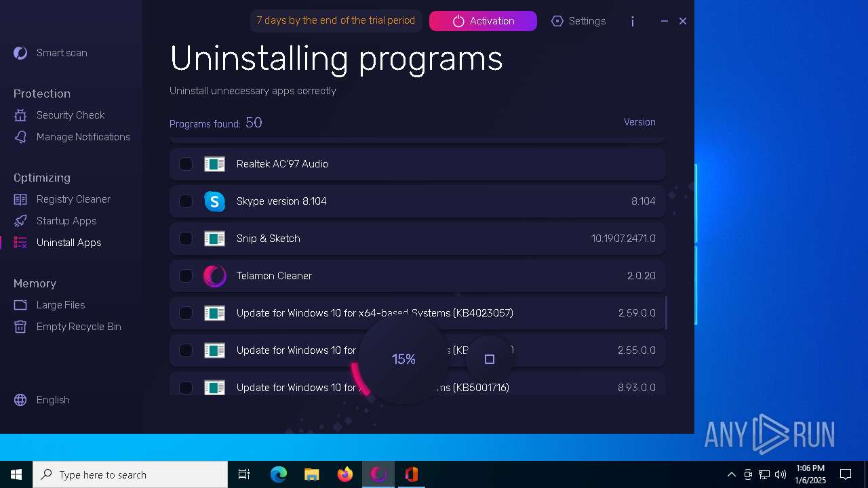Minimize the Telamon Cleaner window
The height and width of the screenshot is (488, 868).
tap(665, 21)
